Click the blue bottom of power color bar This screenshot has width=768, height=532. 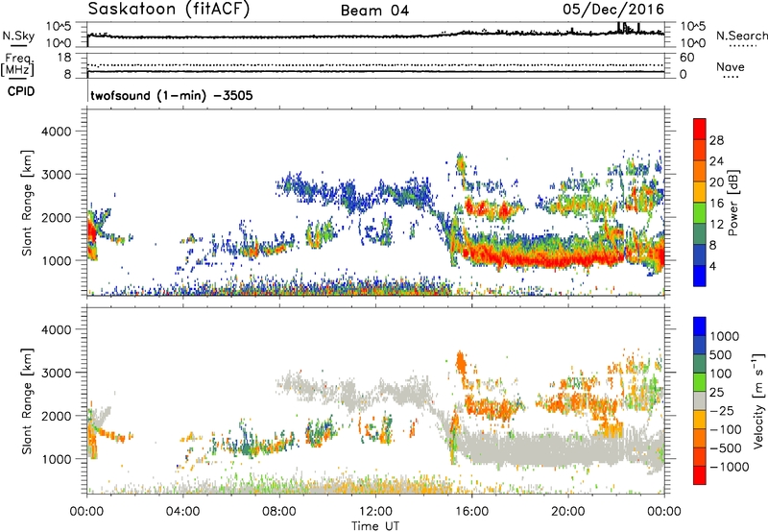[x=700, y=277]
